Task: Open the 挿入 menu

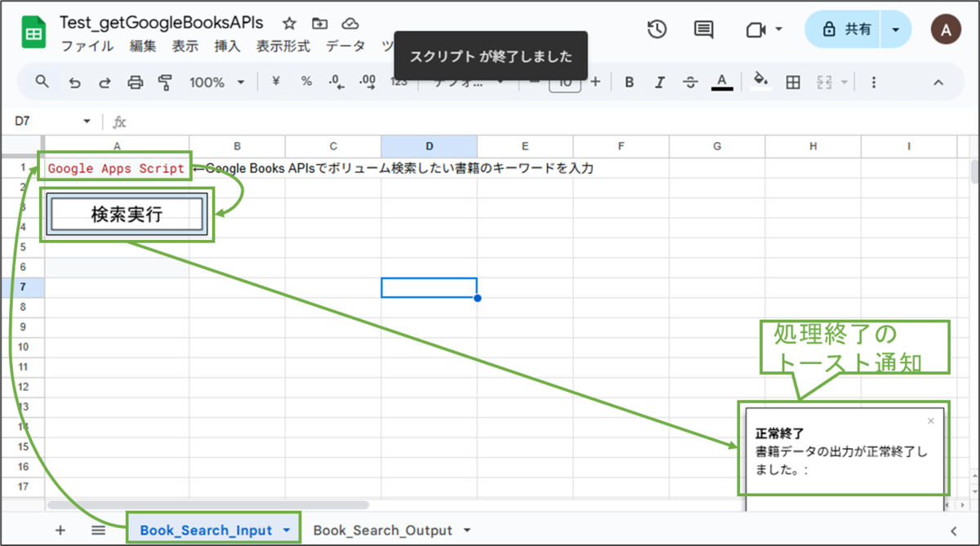Action: coord(227,47)
